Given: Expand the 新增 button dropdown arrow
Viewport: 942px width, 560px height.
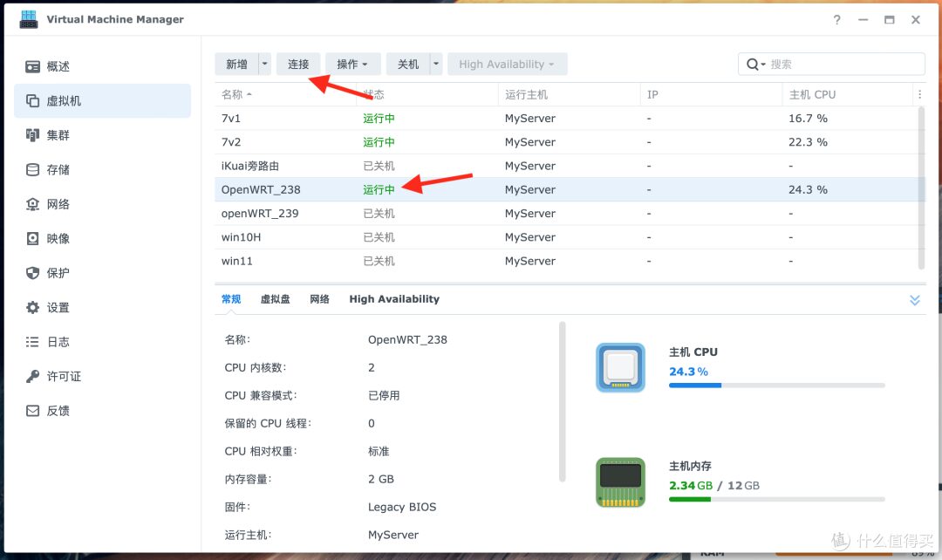Looking at the screenshot, I should [x=264, y=63].
